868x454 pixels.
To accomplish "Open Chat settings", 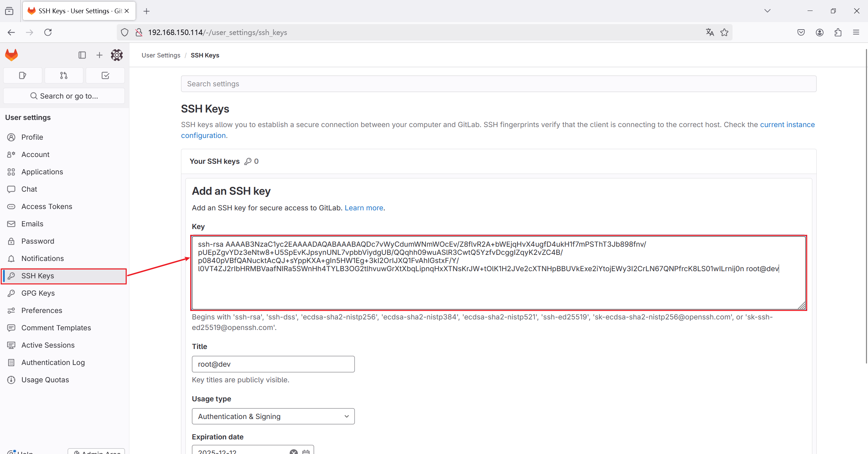I will click(x=64, y=189).
